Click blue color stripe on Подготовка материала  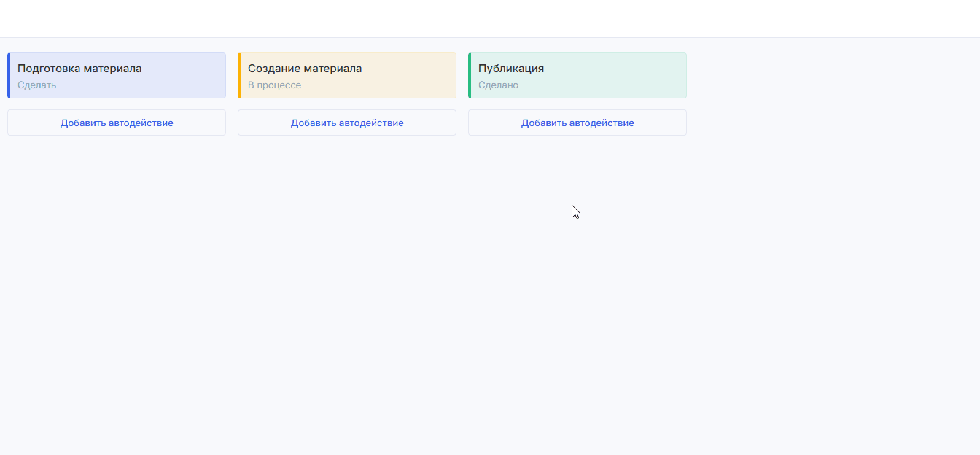pos(9,75)
